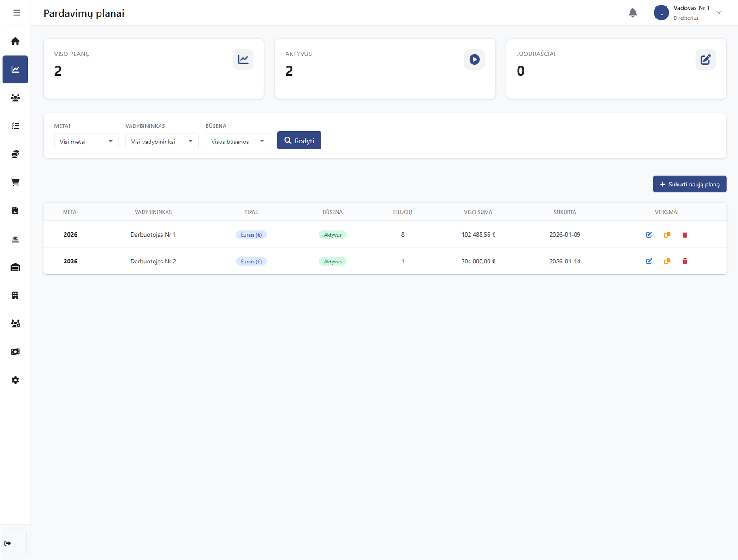Edit the Darbuotojas Nr 1 plan

point(649,235)
